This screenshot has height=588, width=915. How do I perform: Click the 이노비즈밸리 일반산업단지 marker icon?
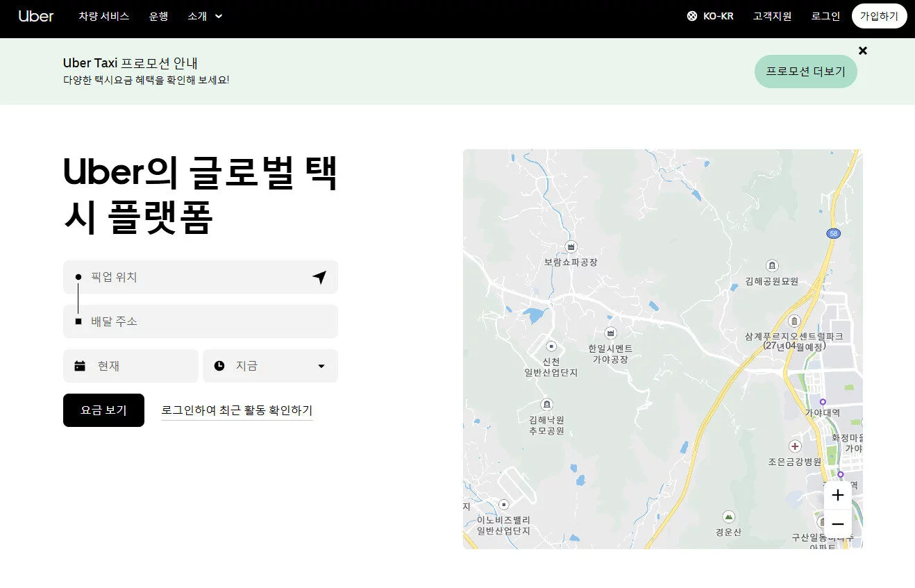[x=504, y=504]
